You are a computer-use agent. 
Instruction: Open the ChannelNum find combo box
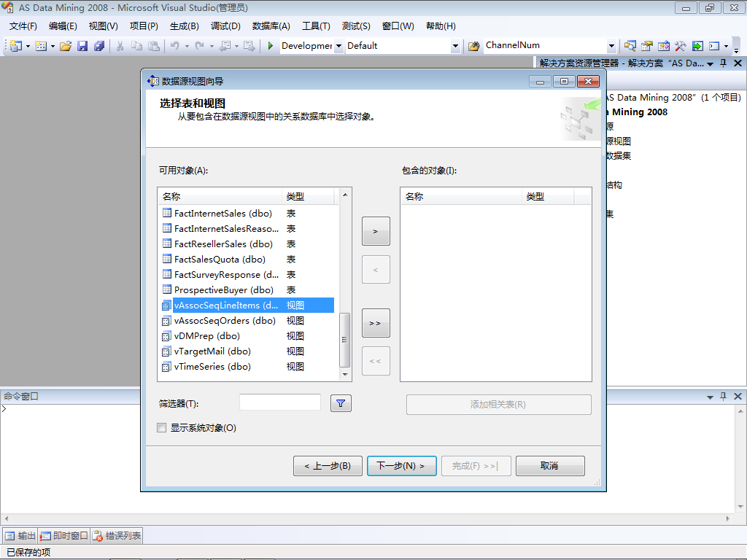611,46
